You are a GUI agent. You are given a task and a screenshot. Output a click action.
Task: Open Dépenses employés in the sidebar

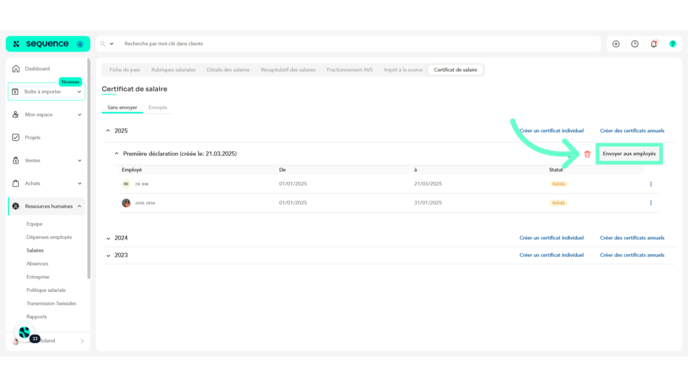coord(49,237)
